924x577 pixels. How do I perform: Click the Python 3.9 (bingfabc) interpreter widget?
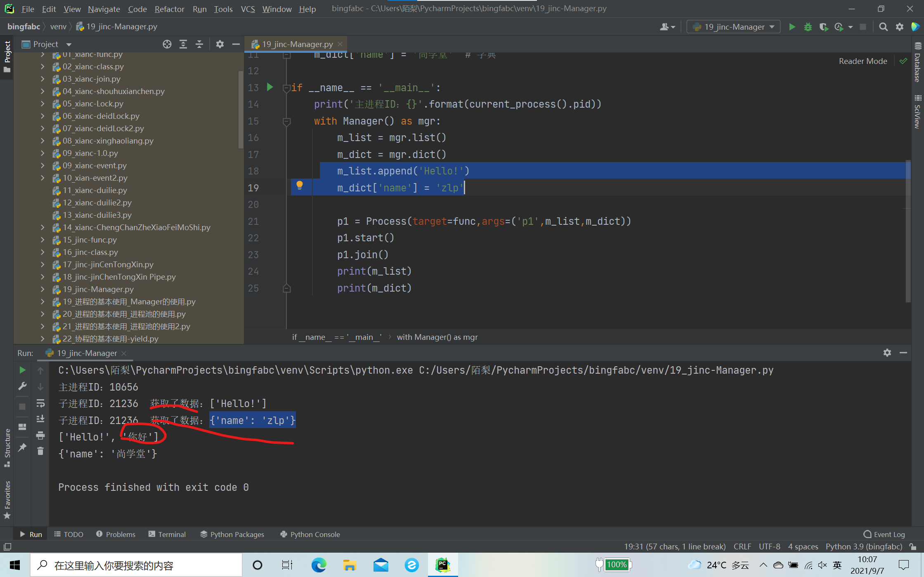click(864, 546)
